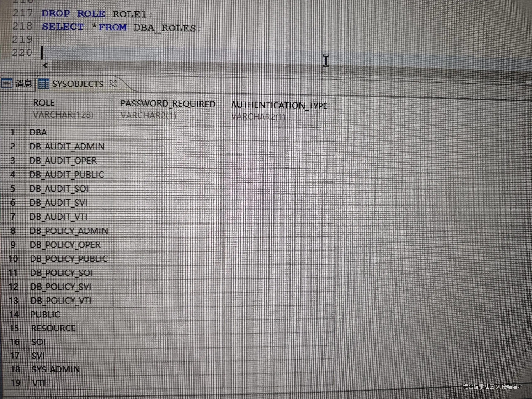This screenshot has height=399, width=532.
Task: Switch to the 消息 messages tab
Action: 23,84
